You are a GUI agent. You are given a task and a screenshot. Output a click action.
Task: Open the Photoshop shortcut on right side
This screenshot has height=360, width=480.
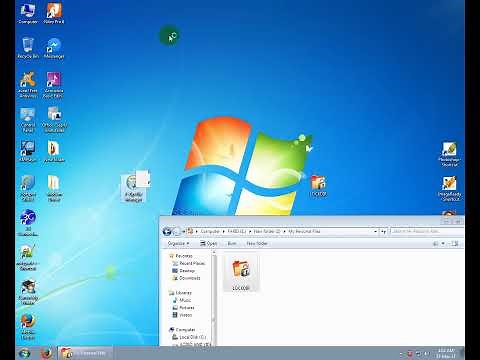(x=449, y=154)
